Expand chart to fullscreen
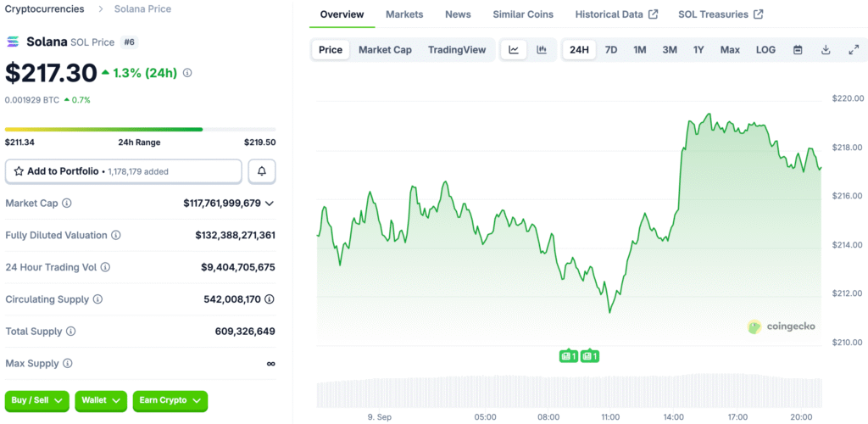 [854, 50]
